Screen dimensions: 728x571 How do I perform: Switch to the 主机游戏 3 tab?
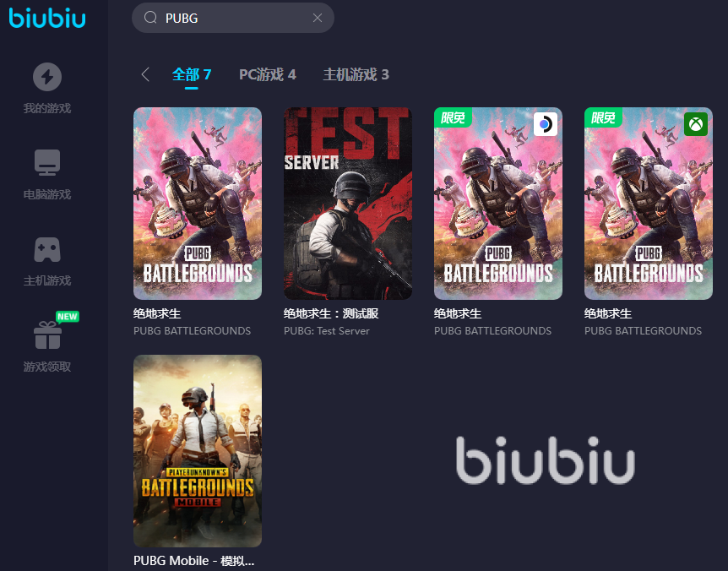pyautogui.click(x=356, y=74)
